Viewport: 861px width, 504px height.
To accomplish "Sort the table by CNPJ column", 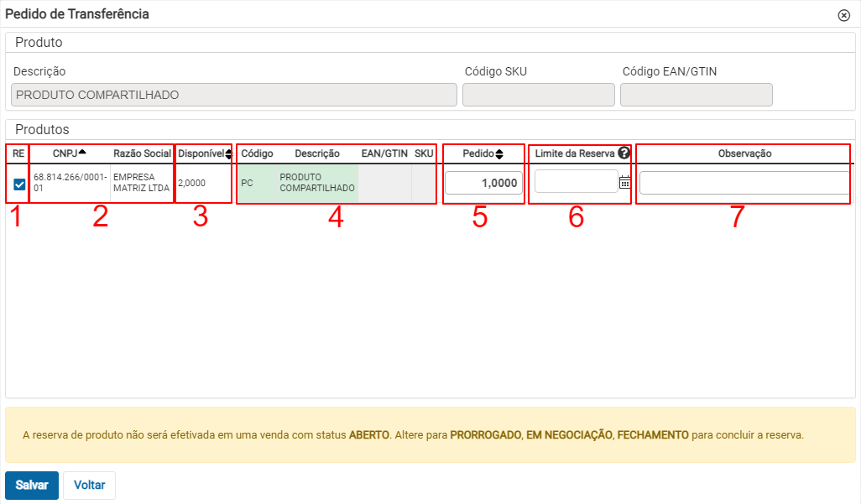I will pos(69,153).
